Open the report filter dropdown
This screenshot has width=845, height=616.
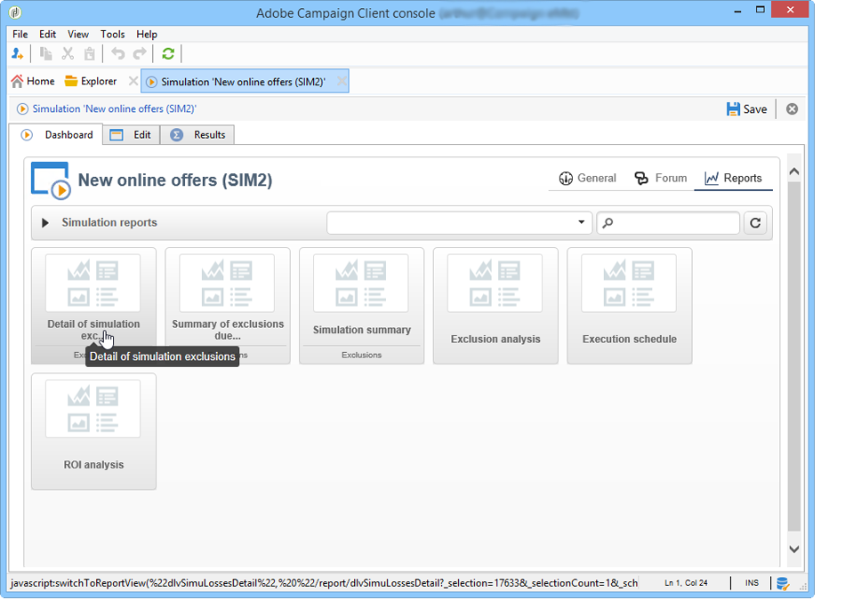(459, 223)
